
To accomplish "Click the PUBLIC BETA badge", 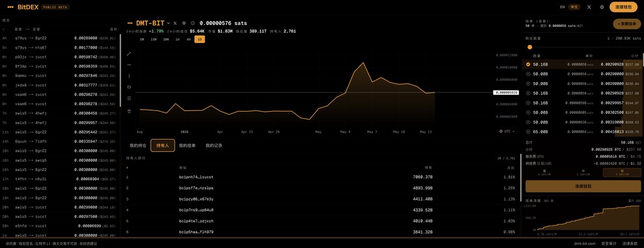I will (x=55, y=8).
